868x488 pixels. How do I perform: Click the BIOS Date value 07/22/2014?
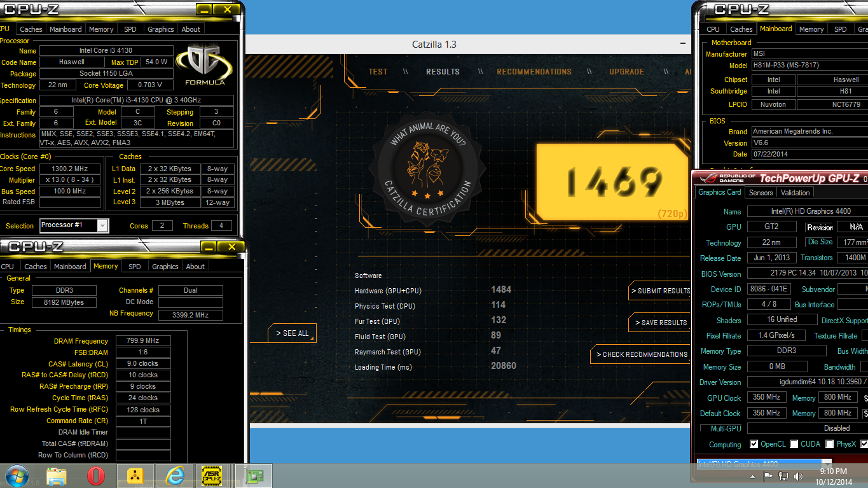coord(809,154)
